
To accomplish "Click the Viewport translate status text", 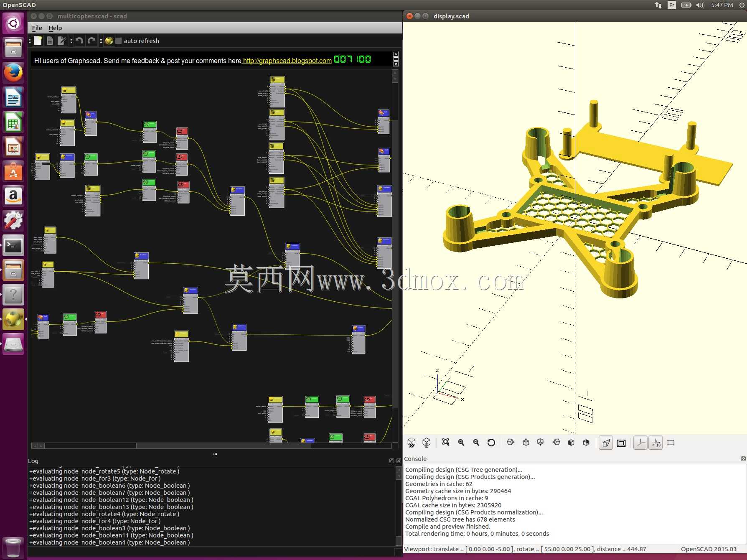I will (x=525, y=549).
